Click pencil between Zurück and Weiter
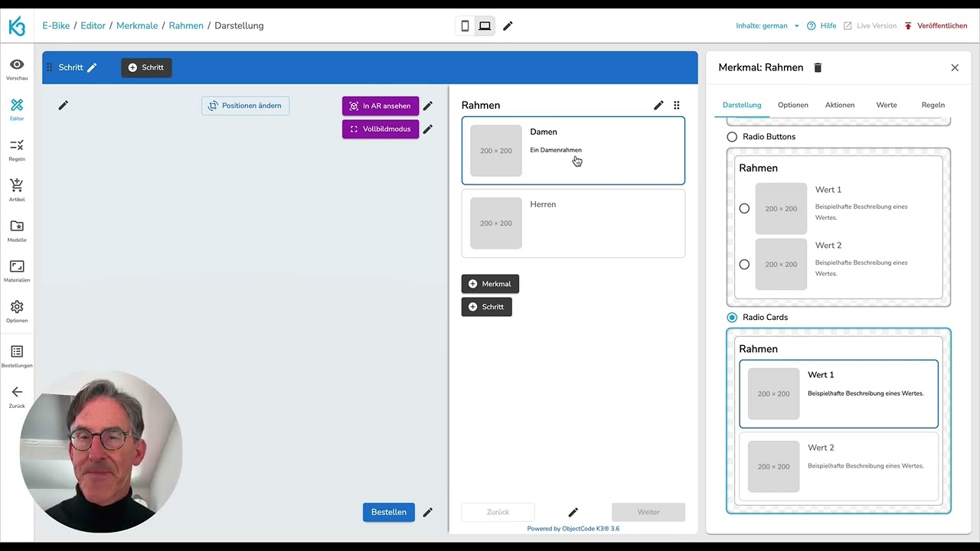The image size is (980, 551). coord(573,512)
